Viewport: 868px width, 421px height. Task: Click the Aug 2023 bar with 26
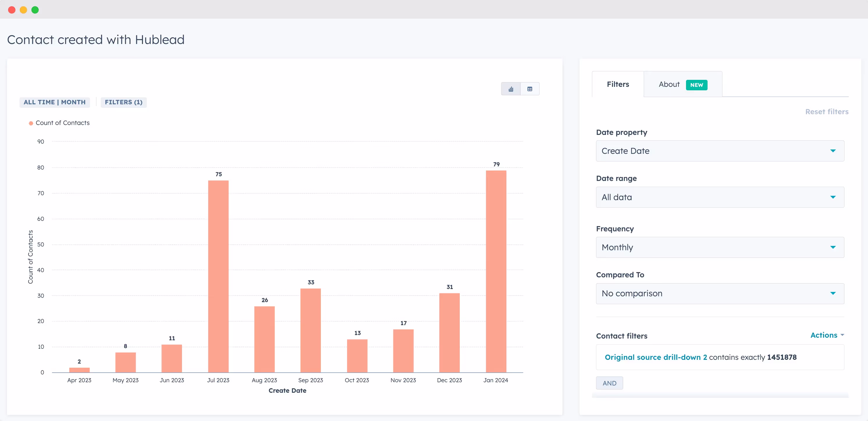[x=264, y=339]
